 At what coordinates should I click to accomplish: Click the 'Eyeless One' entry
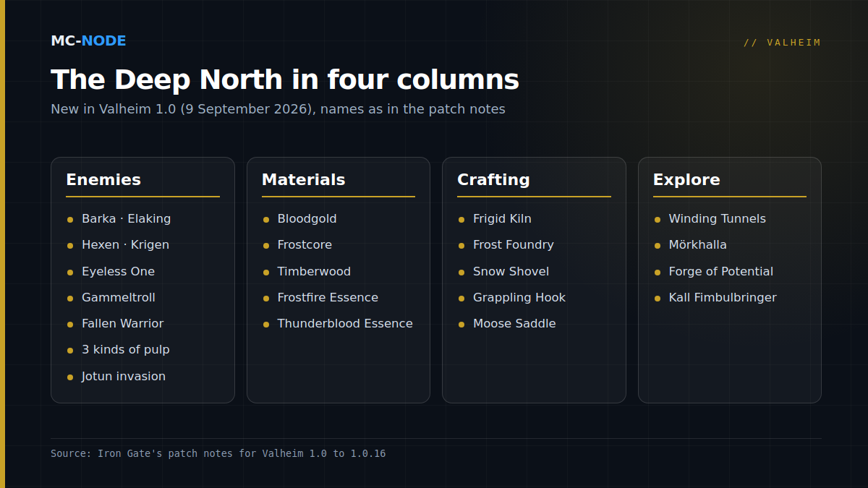[x=118, y=271]
